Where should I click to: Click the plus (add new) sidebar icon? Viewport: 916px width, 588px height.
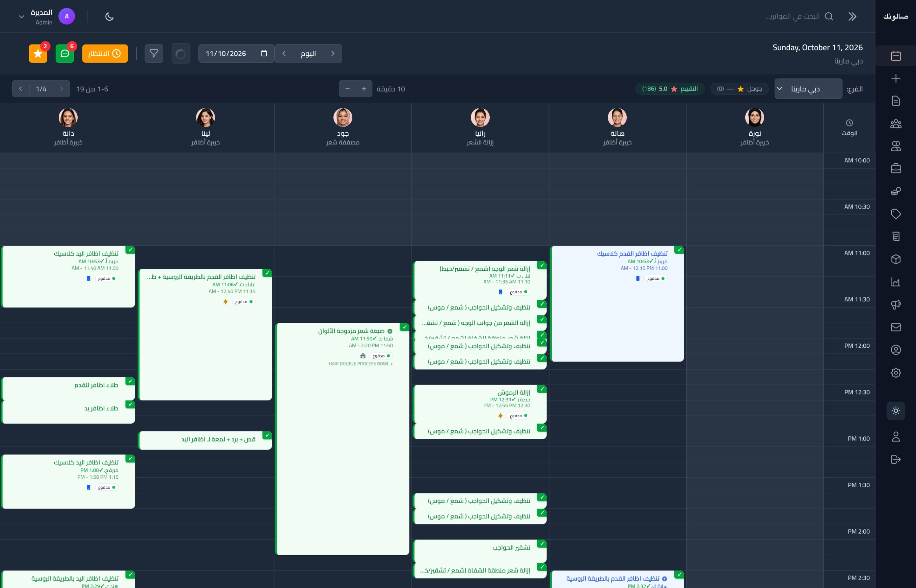tap(895, 78)
